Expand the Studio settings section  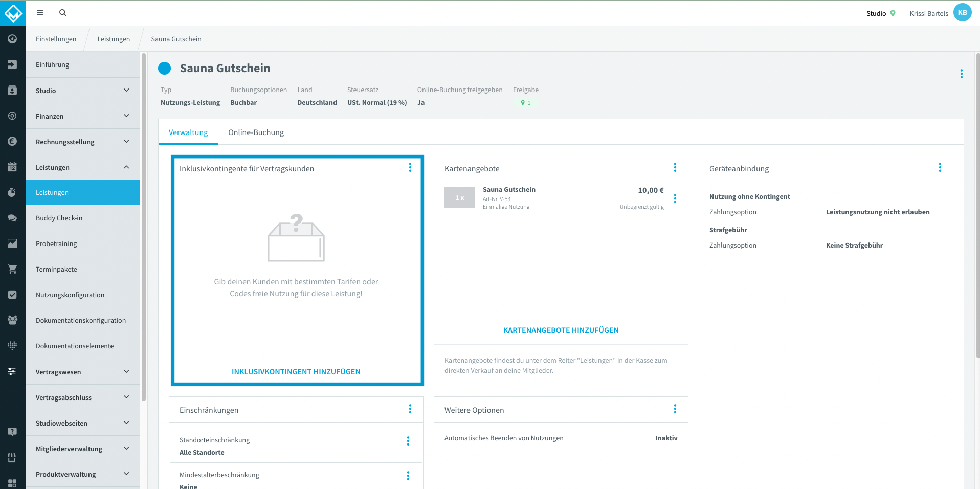pos(82,91)
